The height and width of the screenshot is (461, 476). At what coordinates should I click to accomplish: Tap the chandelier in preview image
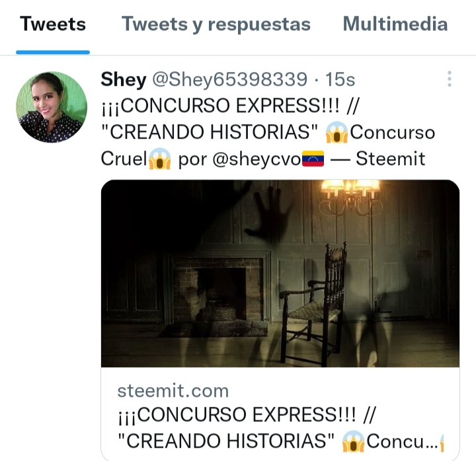tap(350, 197)
